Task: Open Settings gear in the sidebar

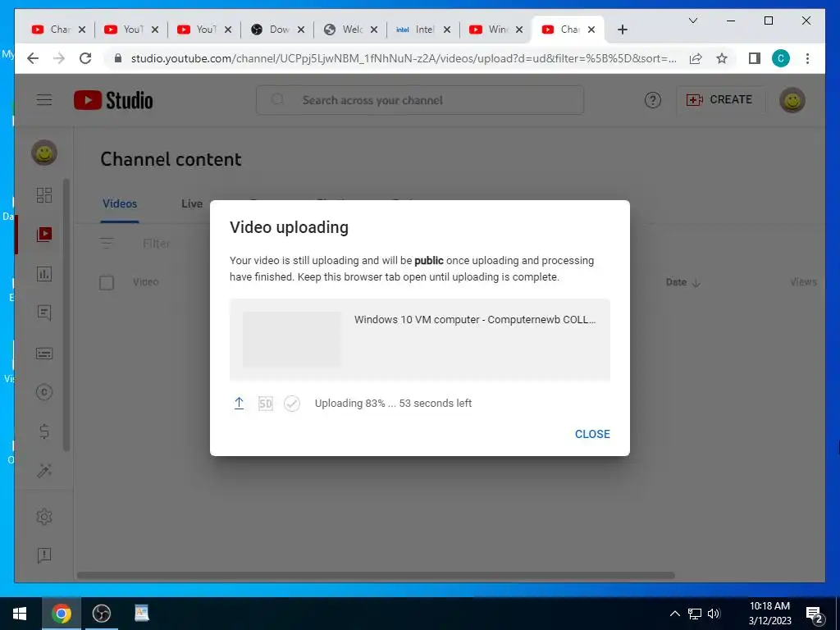Action: pyautogui.click(x=44, y=517)
